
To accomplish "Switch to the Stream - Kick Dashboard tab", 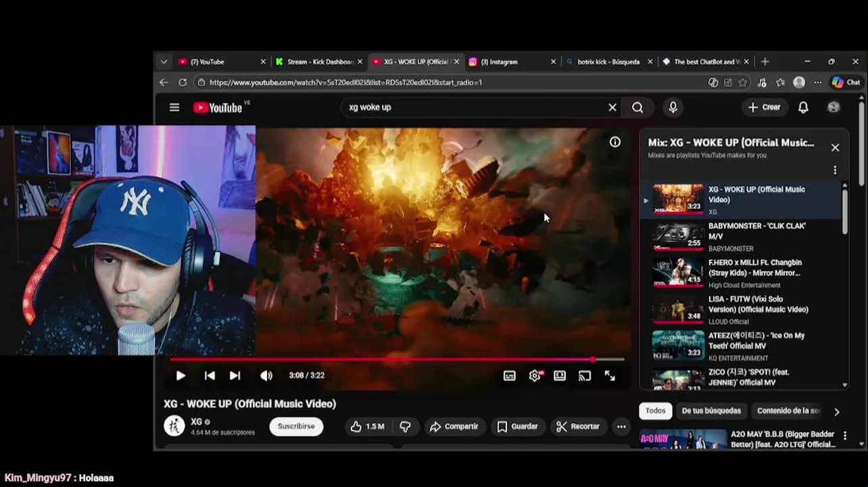I will coord(319,62).
